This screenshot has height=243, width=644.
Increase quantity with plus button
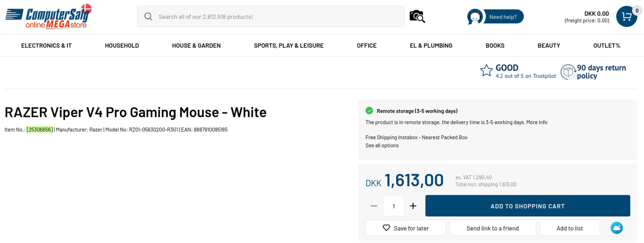[413, 206]
